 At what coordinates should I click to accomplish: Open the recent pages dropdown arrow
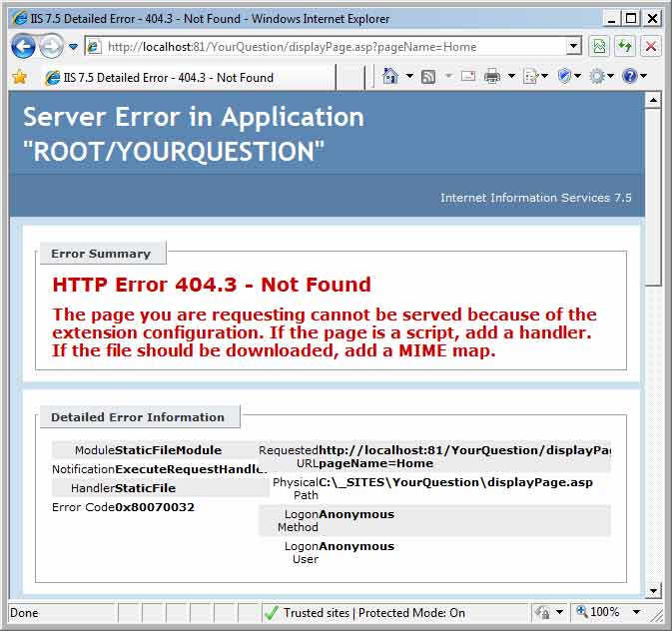73,46
